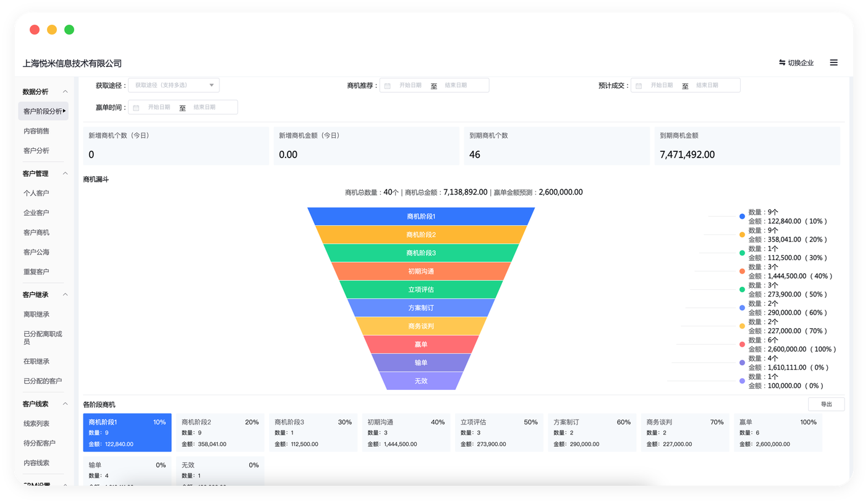Collapse the 客户管理 sidebar section
Viewport: 868px width, 503px height.
point(66,174)
